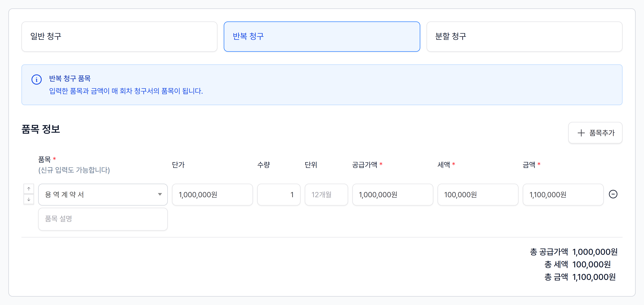Click the 입력한 품목과 금액이 notice sentence
Screen dimensions: 644x305
(x=126, y=91)
